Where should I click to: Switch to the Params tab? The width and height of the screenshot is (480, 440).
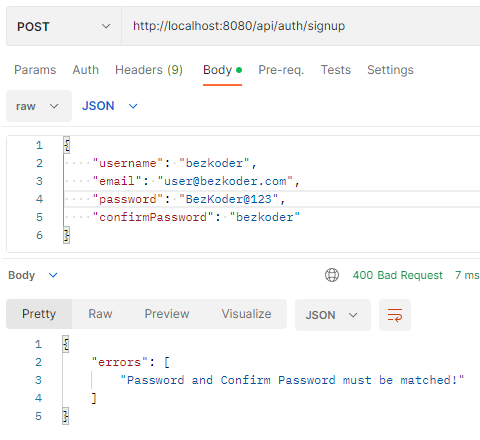[x=35, y=70]
